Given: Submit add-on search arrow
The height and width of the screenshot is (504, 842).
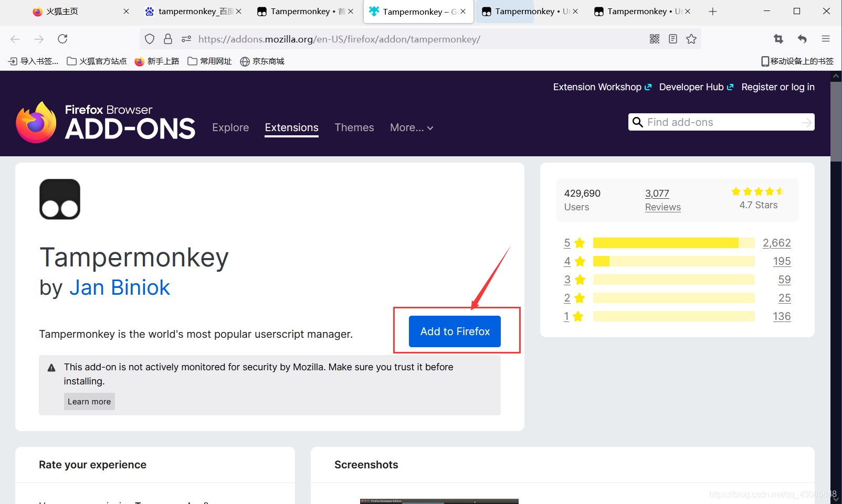Looking at the screenshot, I should [806, 122].
